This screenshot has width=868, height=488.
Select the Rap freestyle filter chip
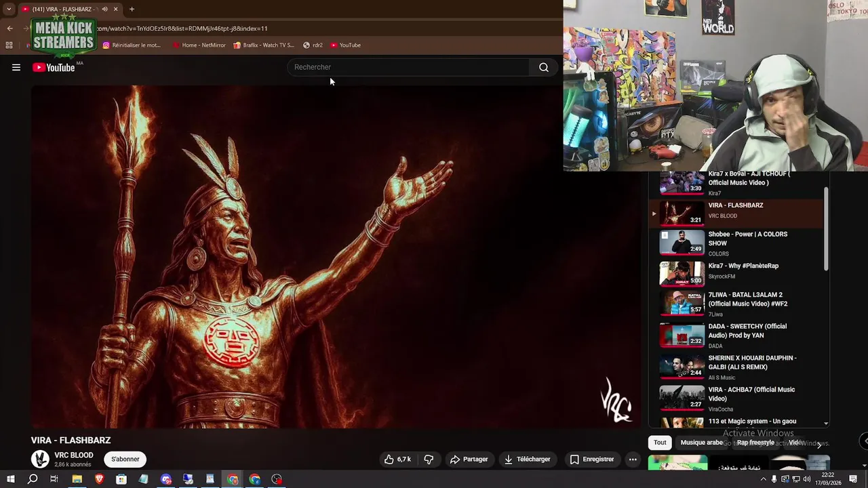coord(755,443)
